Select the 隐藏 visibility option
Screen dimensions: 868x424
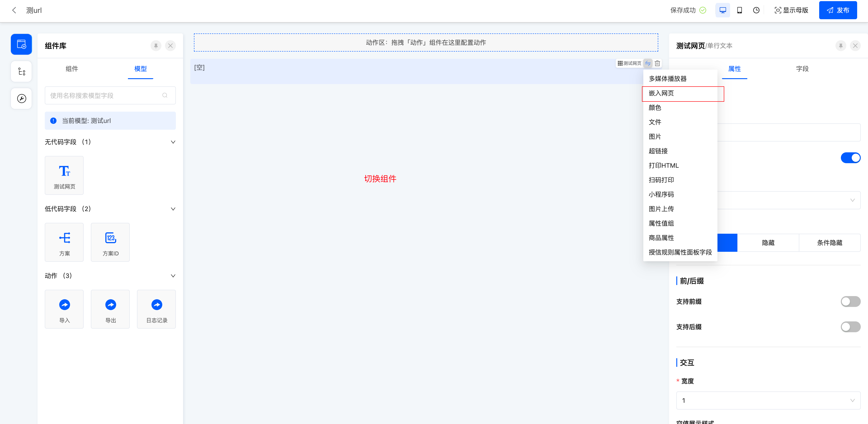[768, 243]
